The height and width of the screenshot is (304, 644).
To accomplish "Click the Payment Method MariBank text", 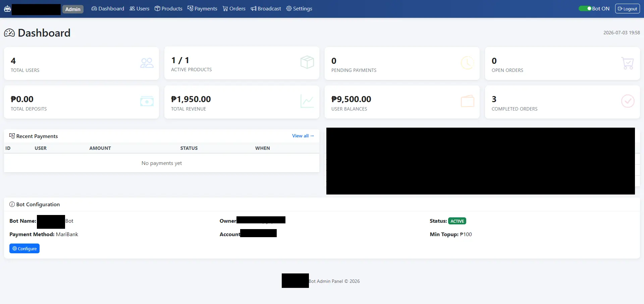I will pyautogui.click(x=44, y=234).
